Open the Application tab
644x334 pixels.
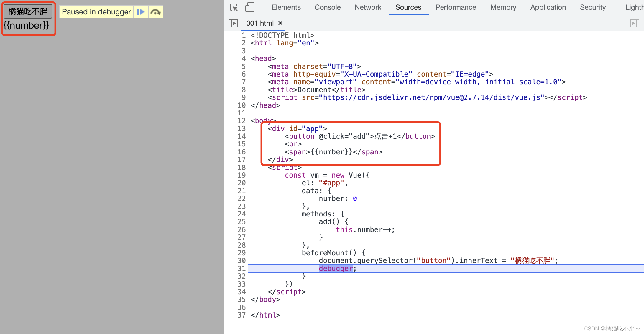tap(548, 7)
